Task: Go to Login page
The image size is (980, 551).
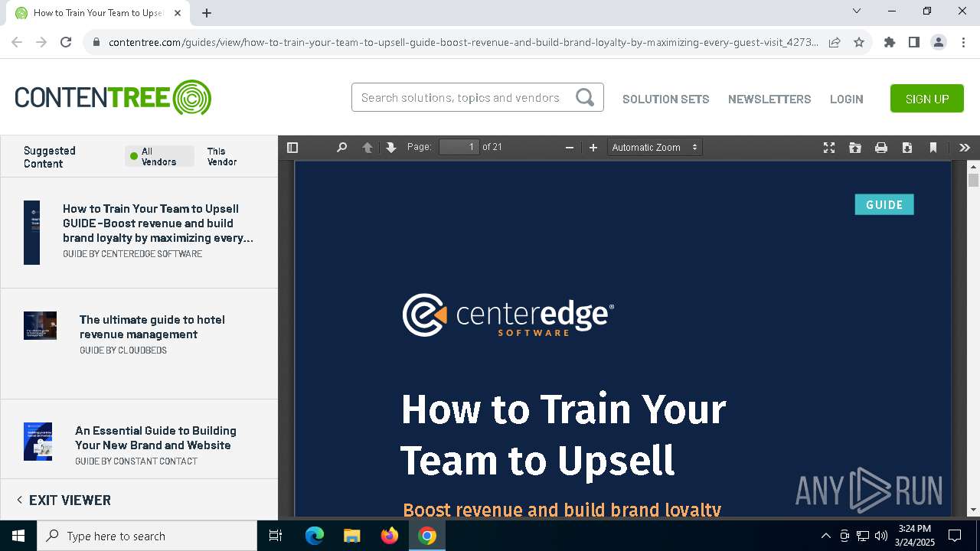Action: [846, 99]
